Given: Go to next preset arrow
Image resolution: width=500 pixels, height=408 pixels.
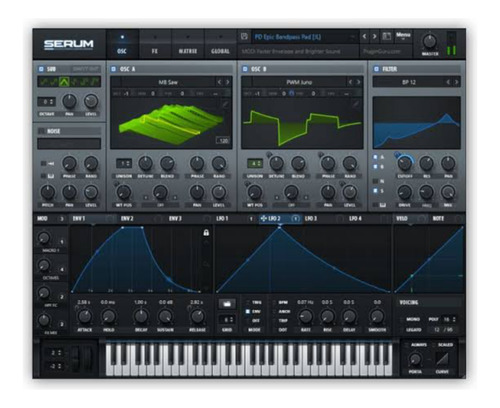Looking at the screenshot, I should coord(375,36).
